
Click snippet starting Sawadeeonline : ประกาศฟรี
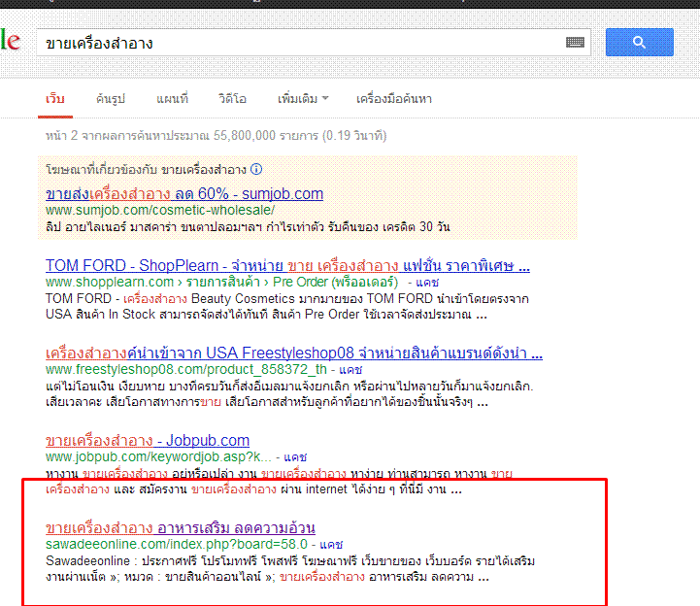290,569
